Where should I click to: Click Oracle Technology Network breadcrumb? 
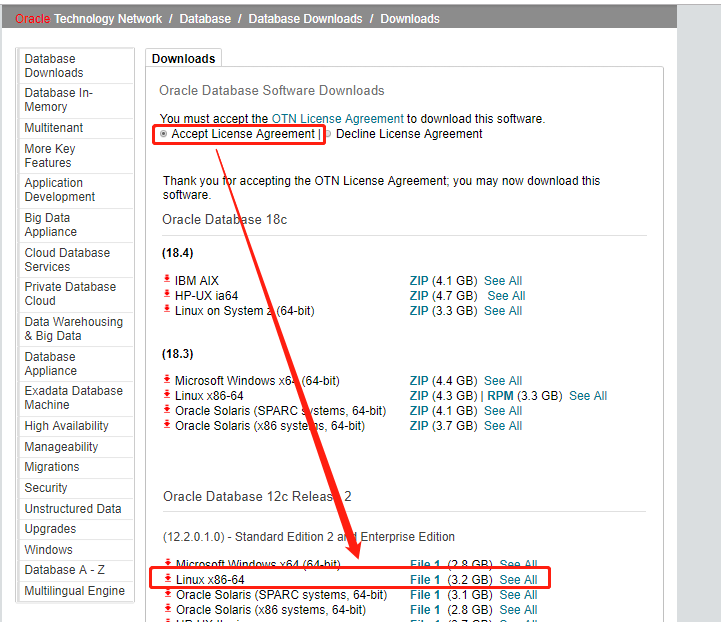click(88, 19)
